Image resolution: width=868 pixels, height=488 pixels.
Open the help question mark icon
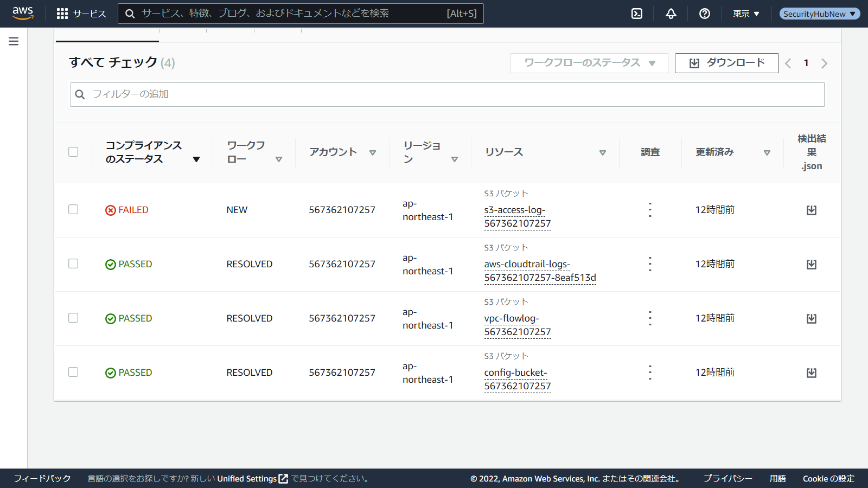[x=705, y=14]
